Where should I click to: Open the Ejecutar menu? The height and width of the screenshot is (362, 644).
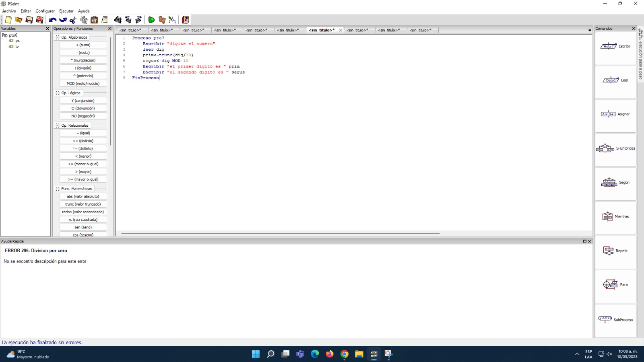pos(66,11)
